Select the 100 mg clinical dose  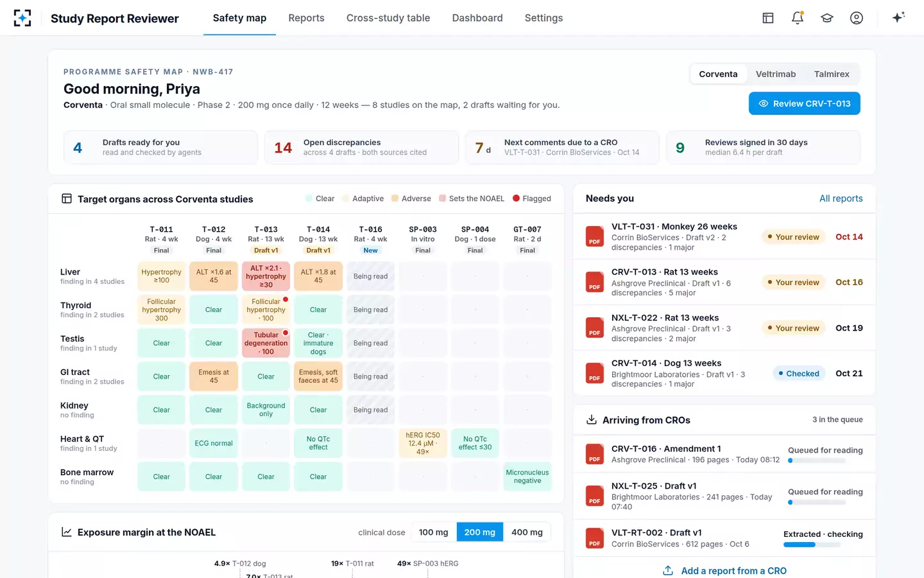tap(434, 532)
